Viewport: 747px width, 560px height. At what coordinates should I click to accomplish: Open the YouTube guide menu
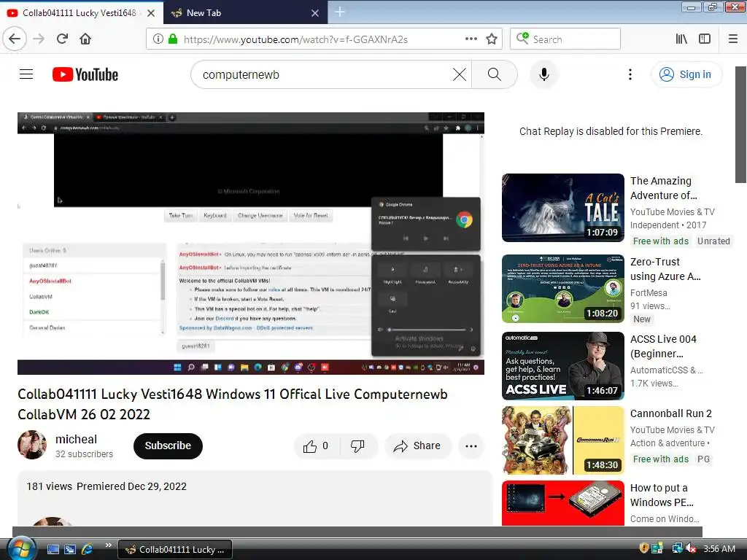(26, 74)
